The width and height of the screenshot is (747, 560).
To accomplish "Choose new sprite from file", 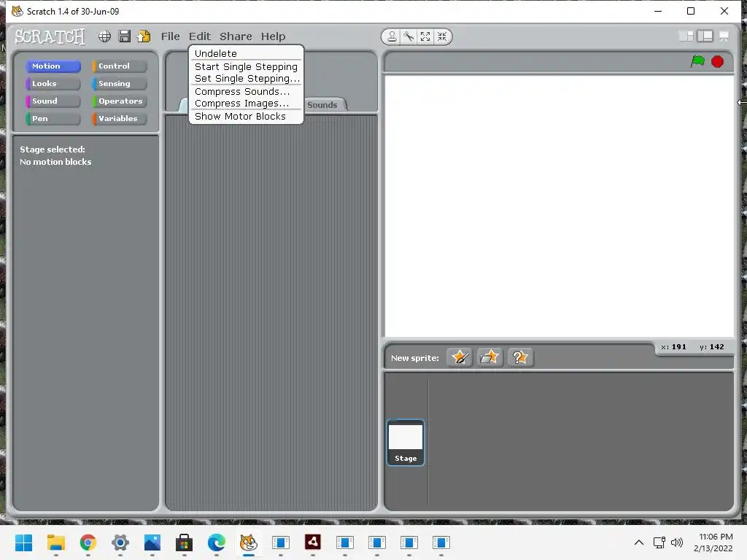I will tap(489, 357).
